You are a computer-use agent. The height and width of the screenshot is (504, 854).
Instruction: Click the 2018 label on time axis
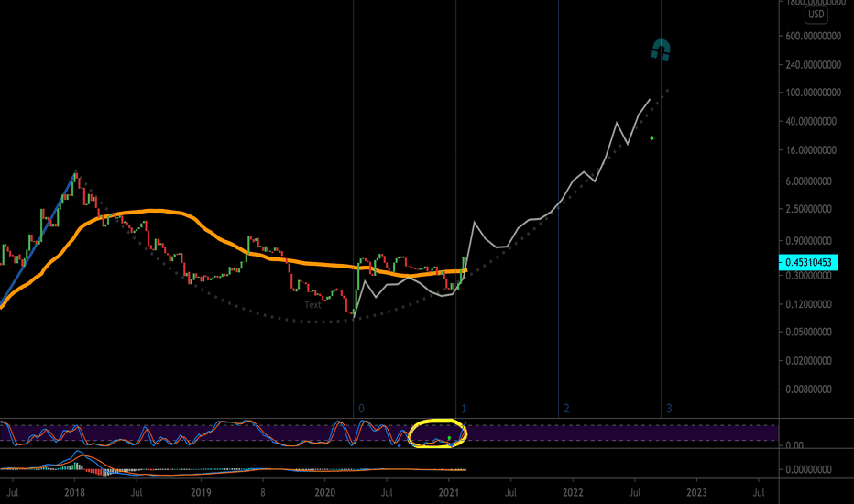tap(74, 493)
